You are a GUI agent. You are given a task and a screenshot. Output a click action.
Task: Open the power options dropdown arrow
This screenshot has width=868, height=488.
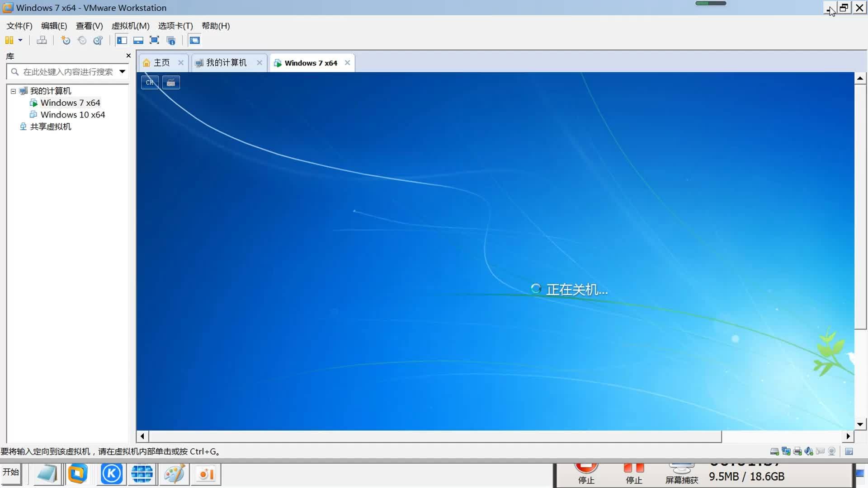coord(20,40)
